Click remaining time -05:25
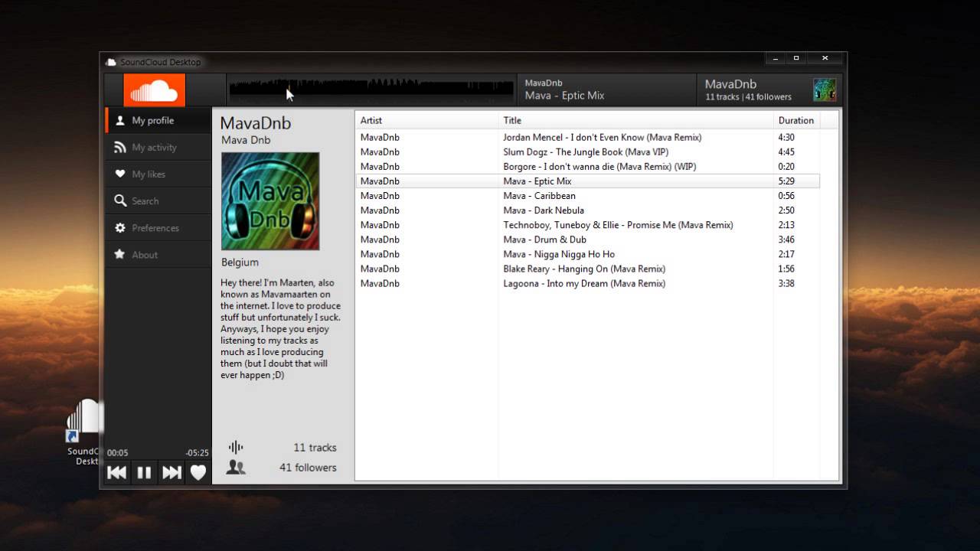The width and height of the screenshot is (980, 551). point(197,453)
